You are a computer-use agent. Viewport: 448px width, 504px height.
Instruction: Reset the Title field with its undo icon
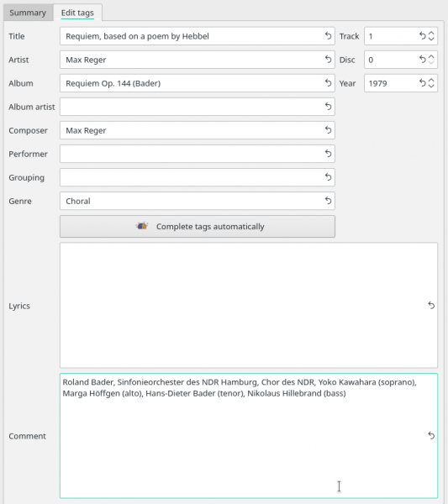click(328, 35)
